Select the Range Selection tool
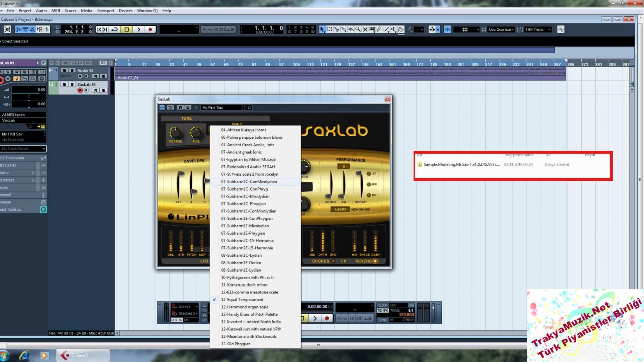 coord(330,30)
